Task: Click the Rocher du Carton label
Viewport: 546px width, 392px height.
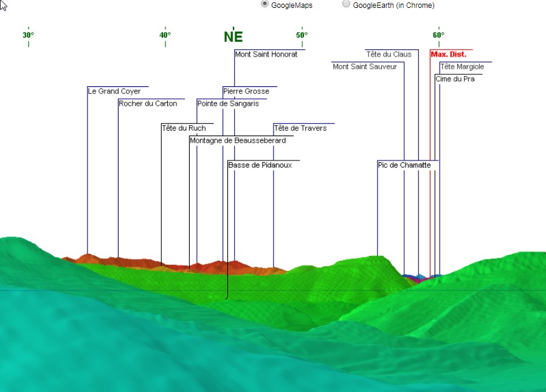Action: 148,103
